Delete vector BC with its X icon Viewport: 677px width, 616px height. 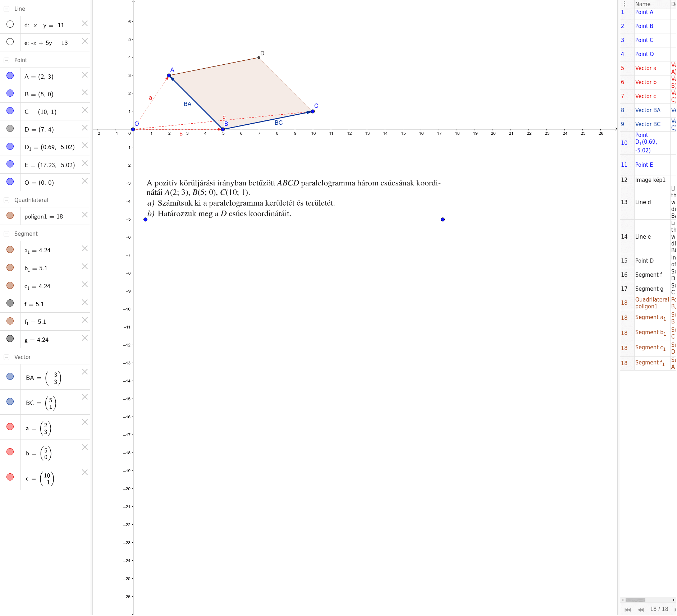[85, 397]
